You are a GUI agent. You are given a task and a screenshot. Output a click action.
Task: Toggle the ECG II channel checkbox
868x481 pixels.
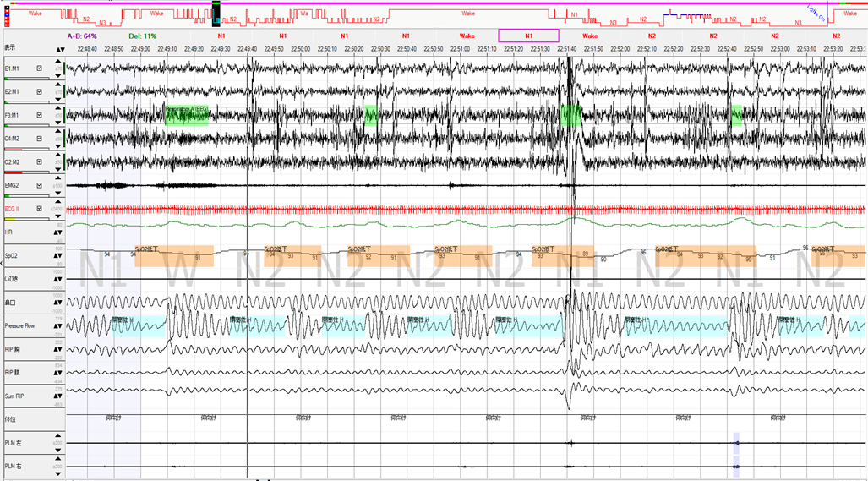(x=40, y=209)
